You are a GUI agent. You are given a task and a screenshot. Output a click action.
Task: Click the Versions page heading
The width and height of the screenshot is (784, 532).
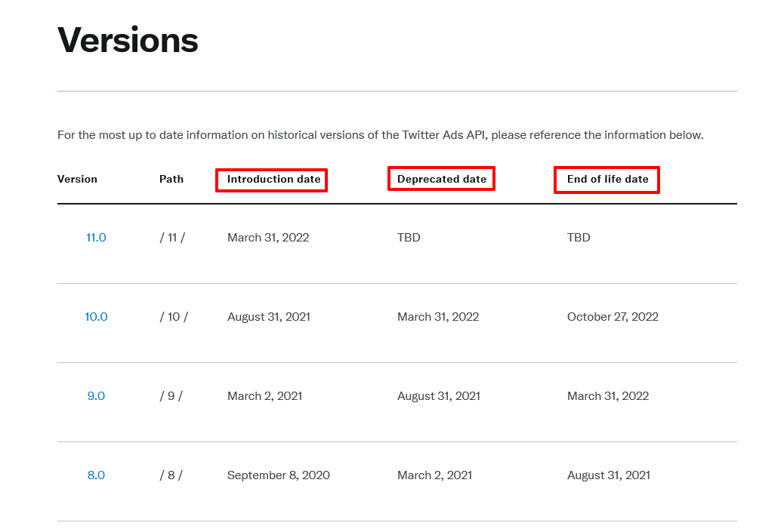[x=128, y=40]
